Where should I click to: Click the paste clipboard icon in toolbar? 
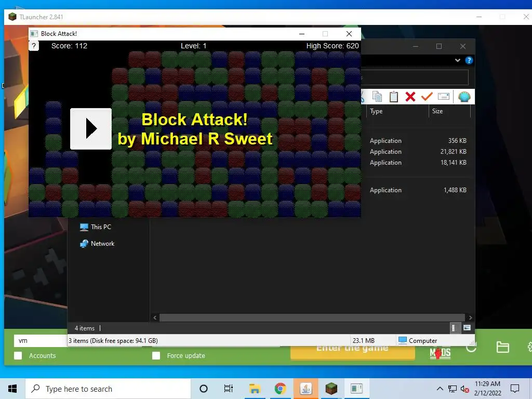click(x=394, y=97)
